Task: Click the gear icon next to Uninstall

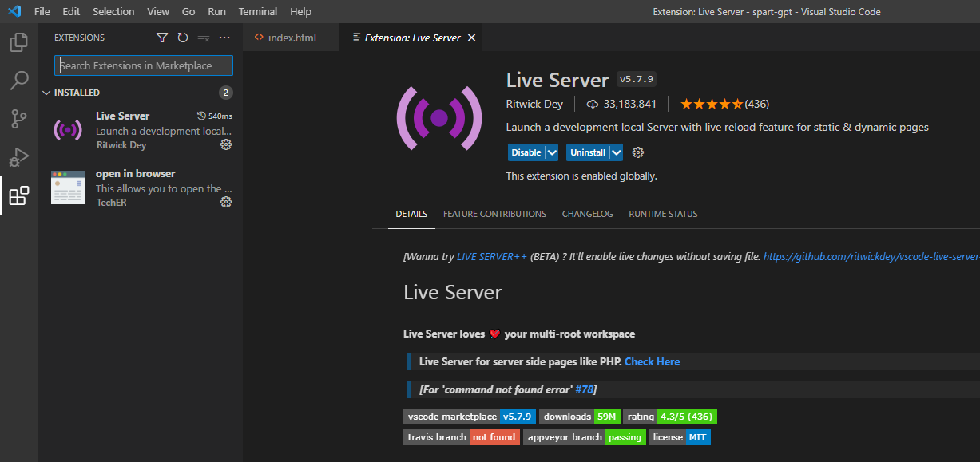Action: [637, 152]
